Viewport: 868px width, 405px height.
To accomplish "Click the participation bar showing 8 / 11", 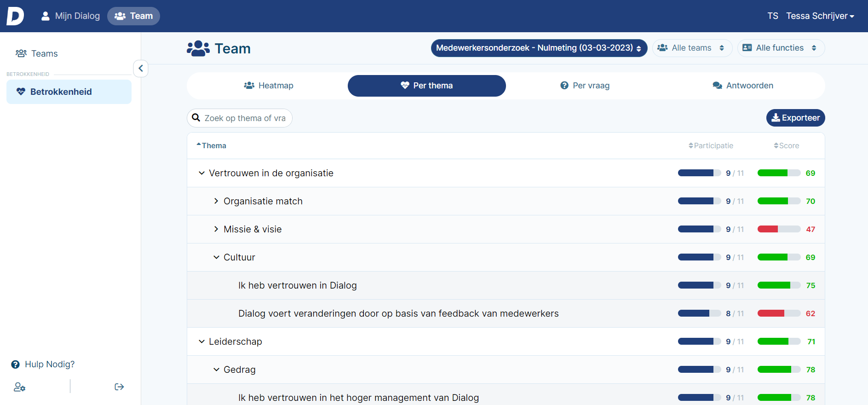I will tap(699, 313).
